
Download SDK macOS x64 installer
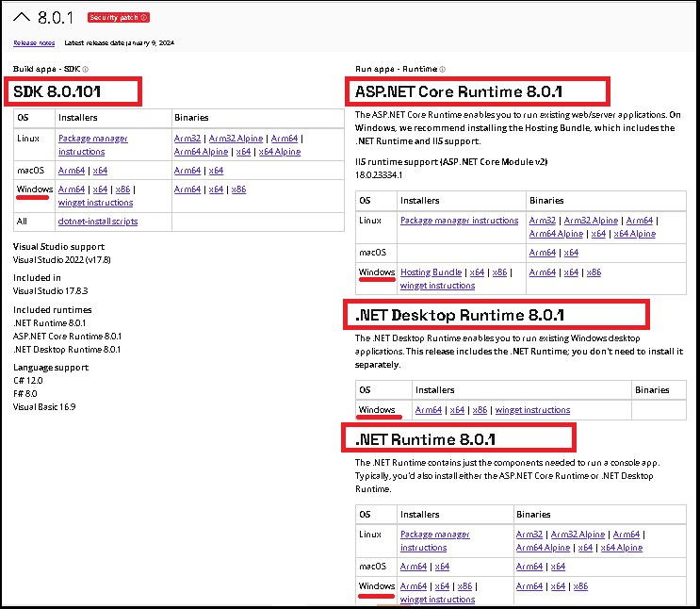[100, 171]
